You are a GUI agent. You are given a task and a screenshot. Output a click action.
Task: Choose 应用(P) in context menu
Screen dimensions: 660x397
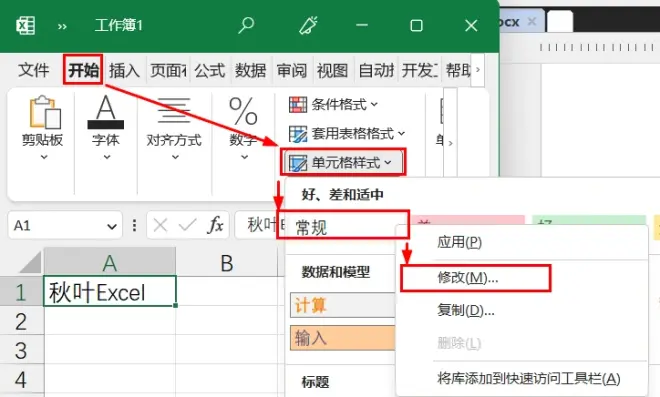(x=522, y=242)
